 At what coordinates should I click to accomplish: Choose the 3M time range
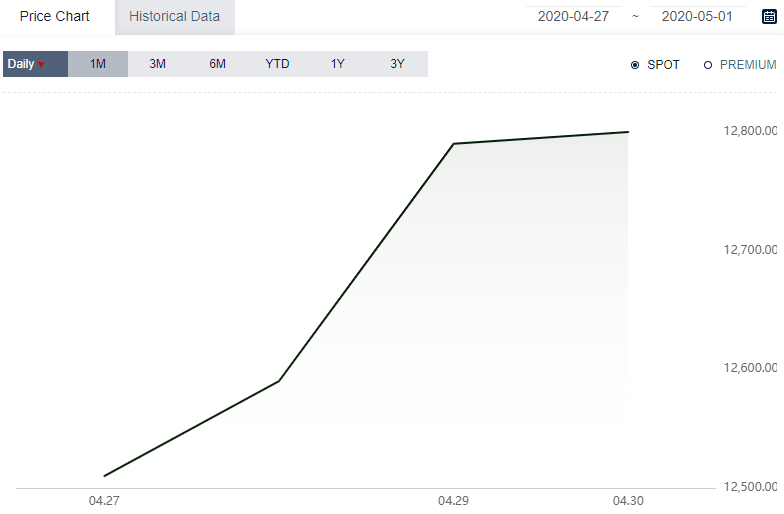point(158,64)
